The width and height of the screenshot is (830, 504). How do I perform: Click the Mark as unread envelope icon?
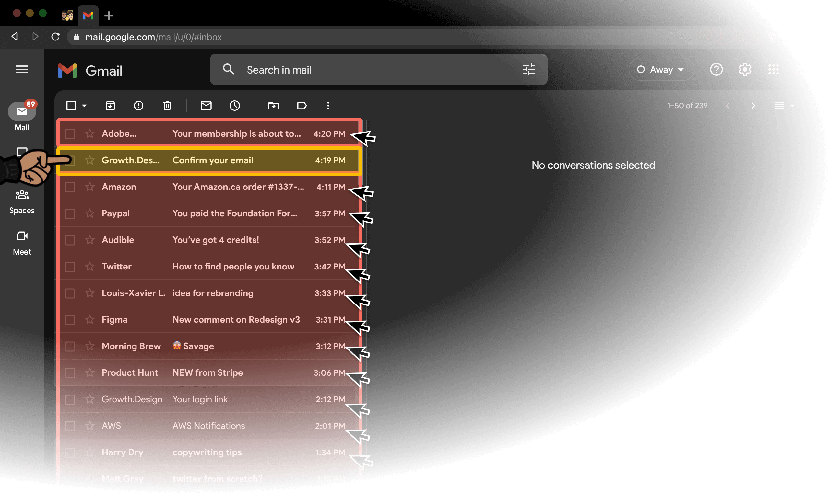pyautogui.click(x=206, y=106)
